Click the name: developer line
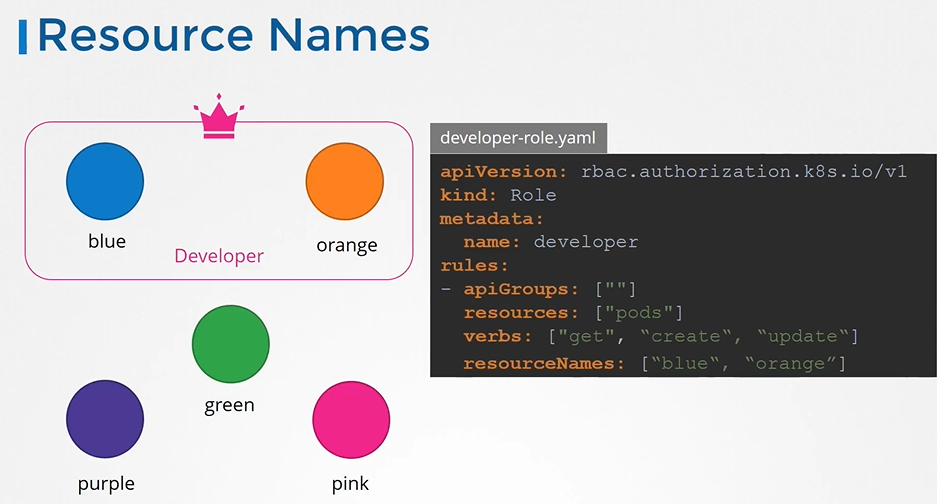This screenshot has height=504, width=937. click(550, 242)
